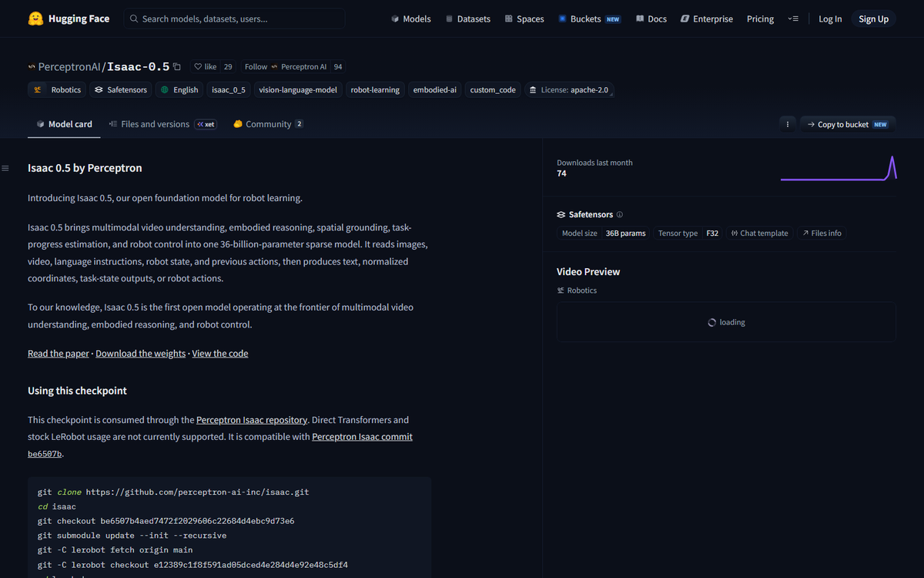
Task: Open the Read the paper link
Action: [59, 353]
